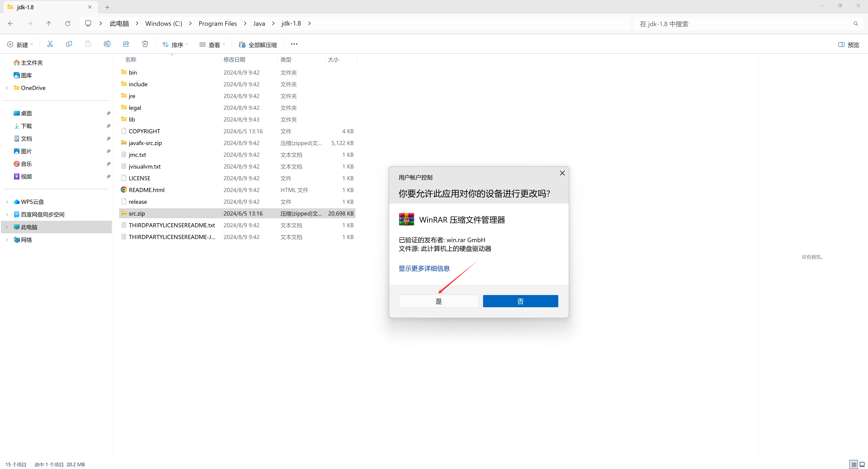Click the Rename icon in toolbar

click(107, 44)
